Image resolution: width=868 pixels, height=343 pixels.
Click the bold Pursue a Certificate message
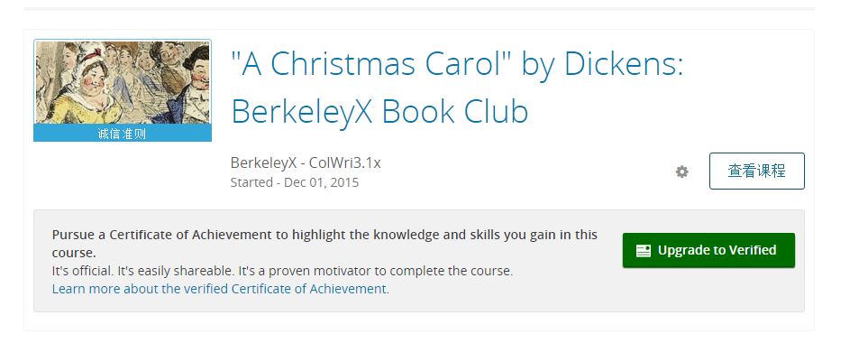pyautogui.click(x=324, y=243)
